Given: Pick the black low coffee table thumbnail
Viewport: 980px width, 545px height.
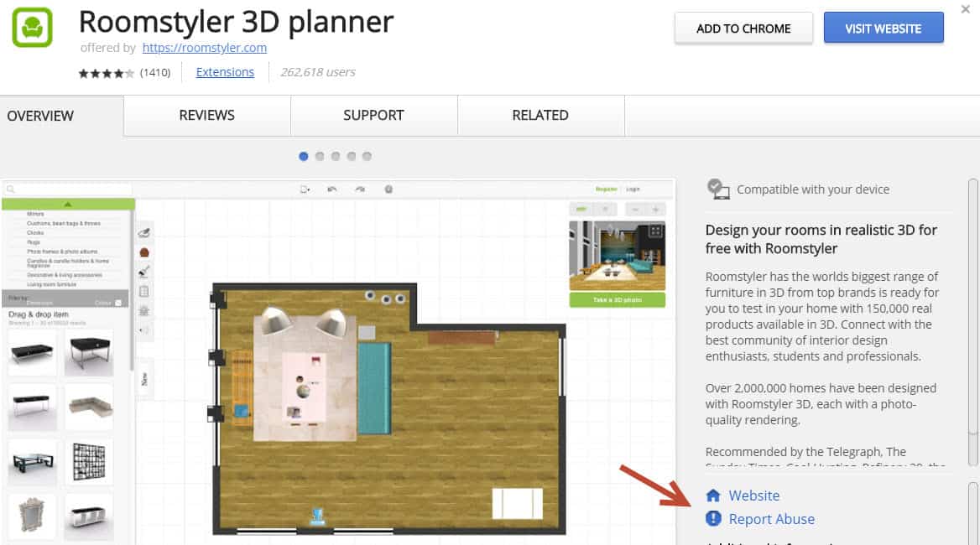Looking at the screenshot, I should pos(33,353).
